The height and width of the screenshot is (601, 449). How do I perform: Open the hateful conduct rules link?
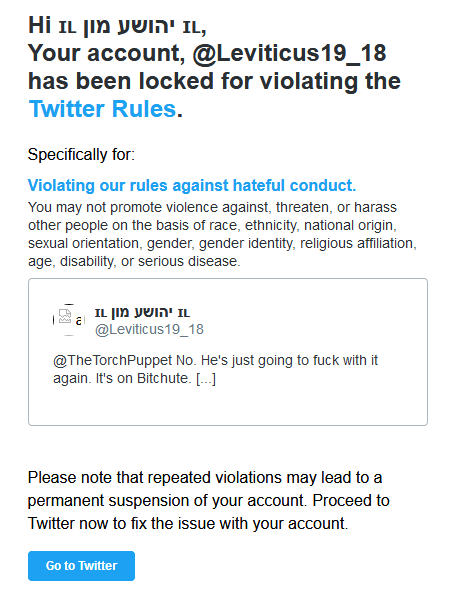point(192,186)
